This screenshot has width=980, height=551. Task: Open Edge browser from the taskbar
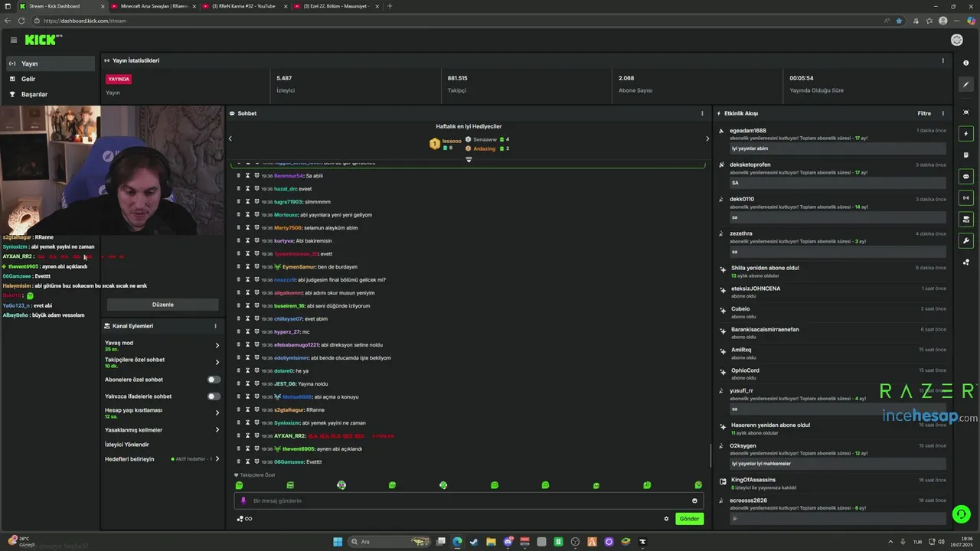[x=457, y=542]
